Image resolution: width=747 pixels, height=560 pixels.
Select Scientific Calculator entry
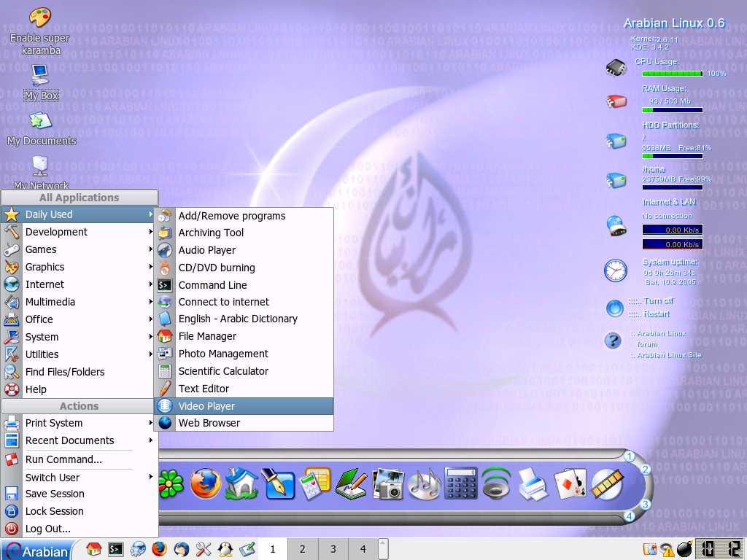point(244,371)
